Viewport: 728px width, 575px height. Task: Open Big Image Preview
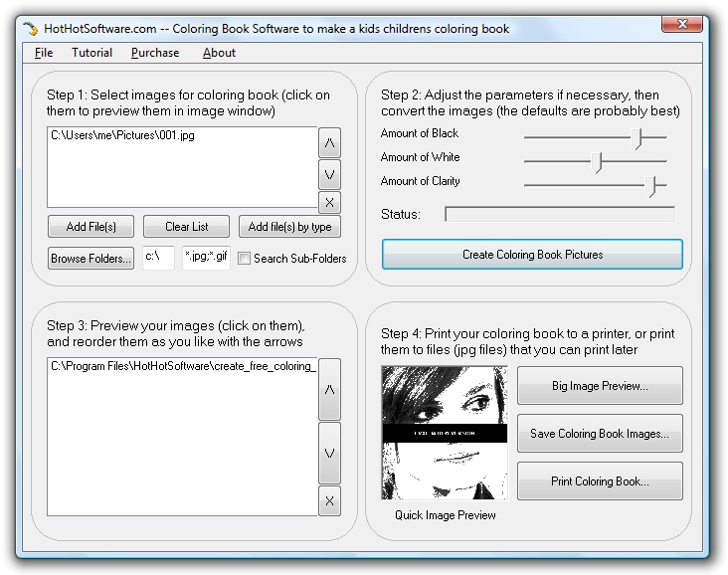coord(600,386)
